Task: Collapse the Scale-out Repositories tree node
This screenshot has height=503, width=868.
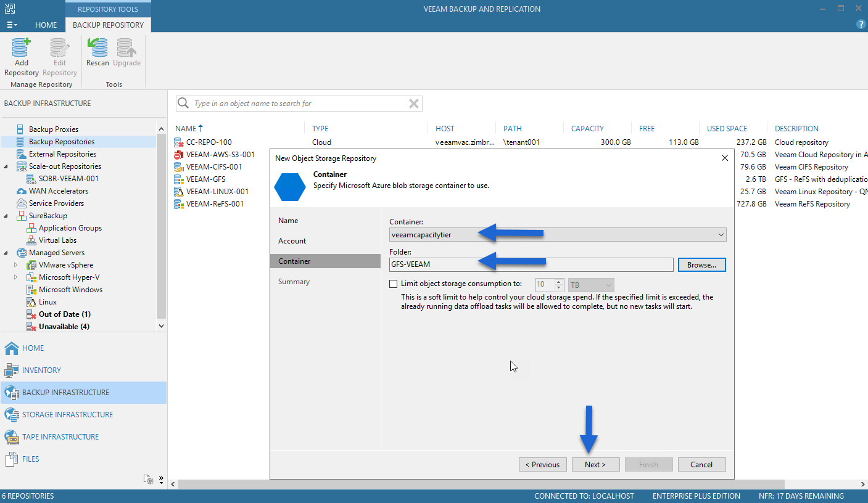Action: [7, 166]
